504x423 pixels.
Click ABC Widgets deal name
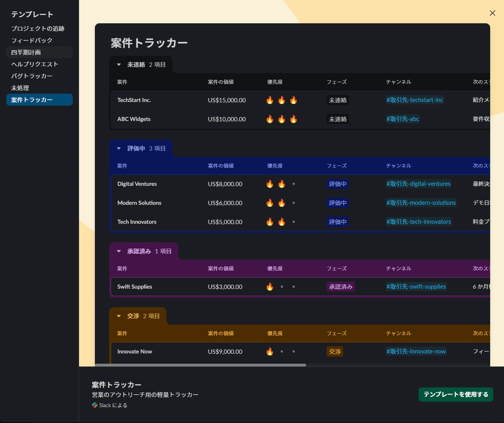click(x=134, y=119)
